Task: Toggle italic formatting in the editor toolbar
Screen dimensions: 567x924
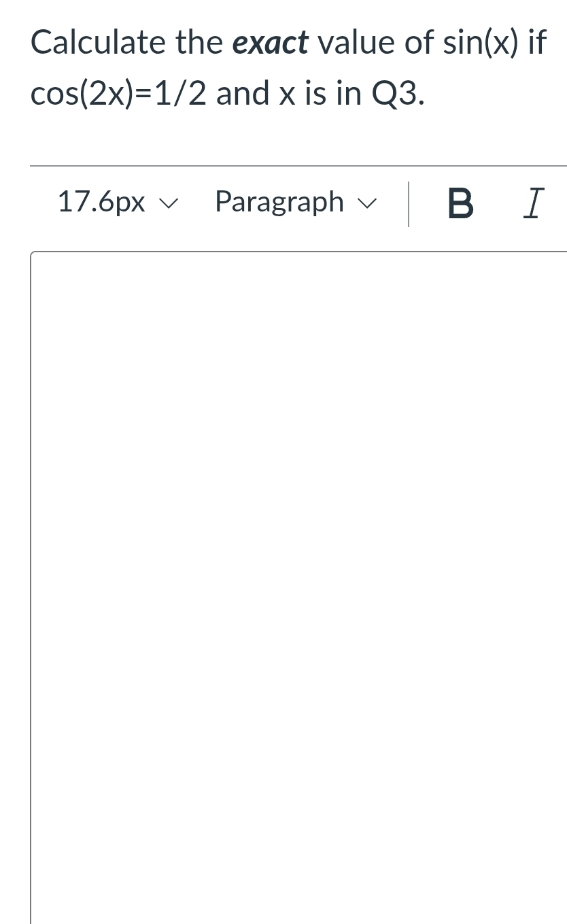Action: pyautogui.click(x=534, y=203)
